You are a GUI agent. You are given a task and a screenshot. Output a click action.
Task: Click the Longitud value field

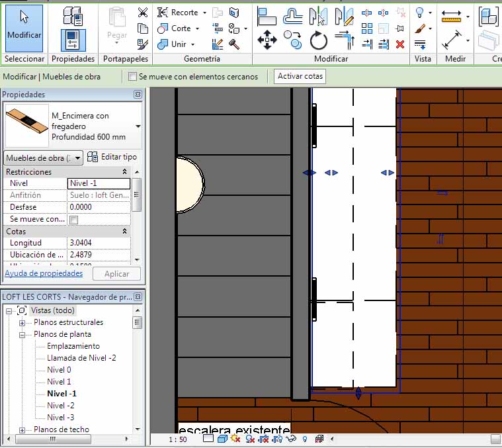click(x=99, y=243)
